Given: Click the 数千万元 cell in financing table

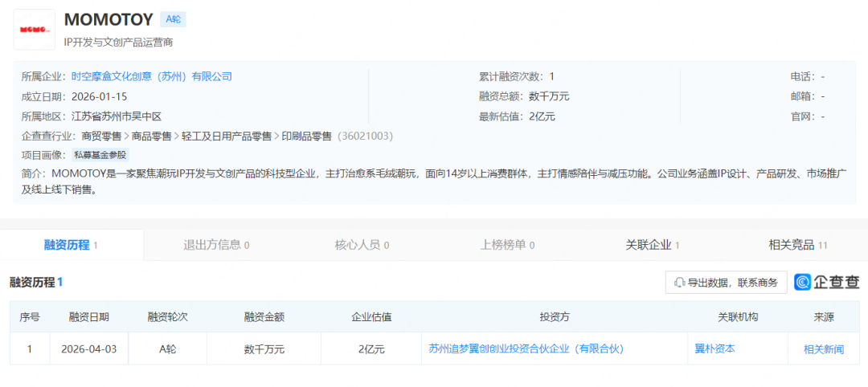Looking at the screenshot, I should tap(264, 349).
